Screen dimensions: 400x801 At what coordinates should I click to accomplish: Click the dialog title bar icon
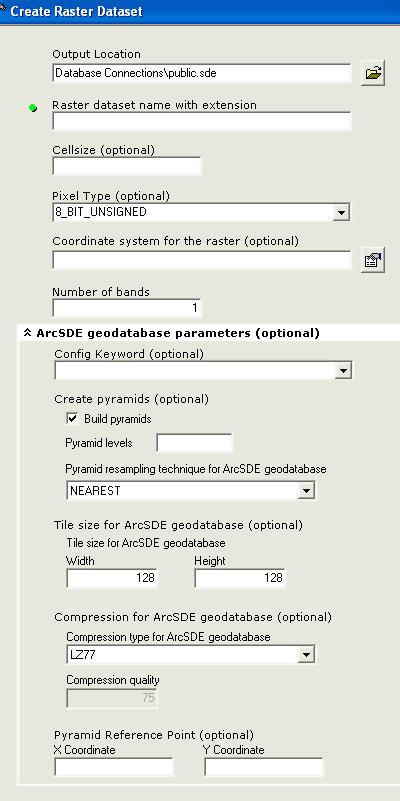3,6
